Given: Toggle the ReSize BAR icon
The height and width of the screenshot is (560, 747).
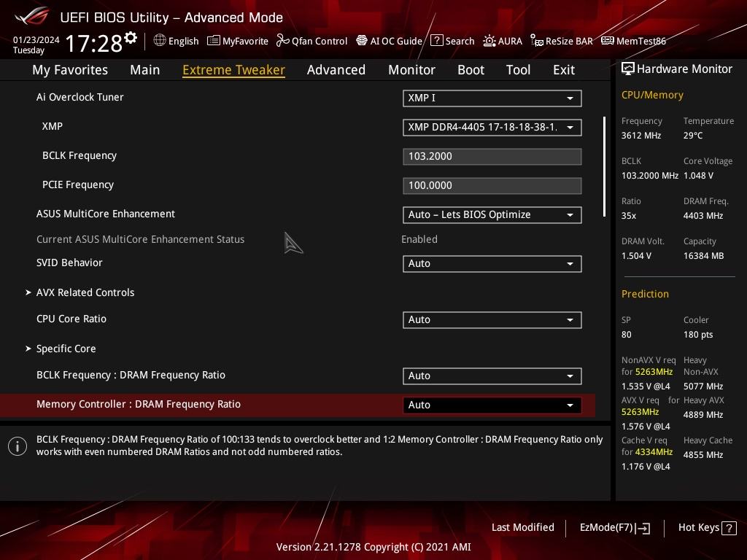Looking at the screenshot, I should point(536,41).
